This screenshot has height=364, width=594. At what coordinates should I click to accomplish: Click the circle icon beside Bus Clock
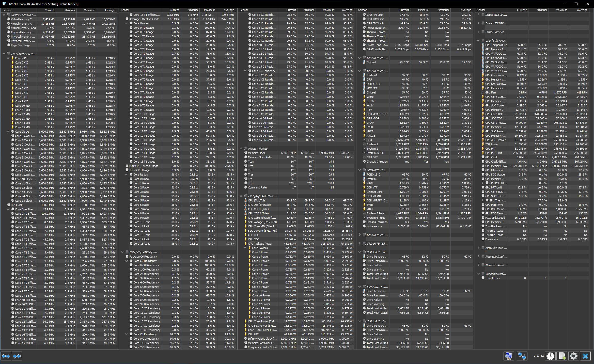click(x=9, y=205)
